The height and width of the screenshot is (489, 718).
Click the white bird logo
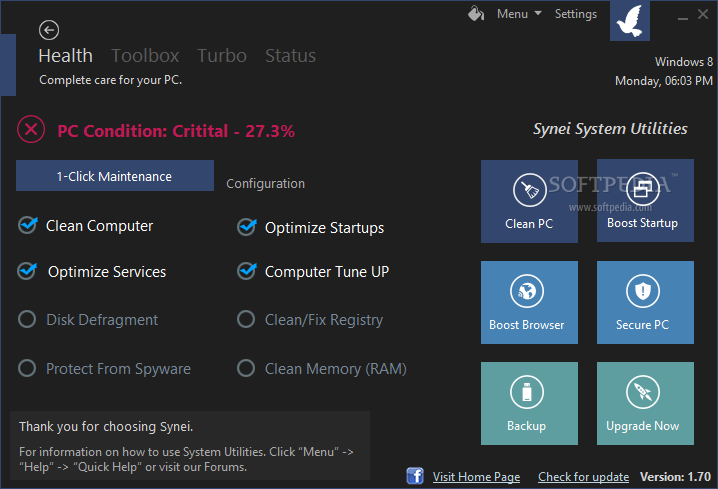click(x=630, y=21)
